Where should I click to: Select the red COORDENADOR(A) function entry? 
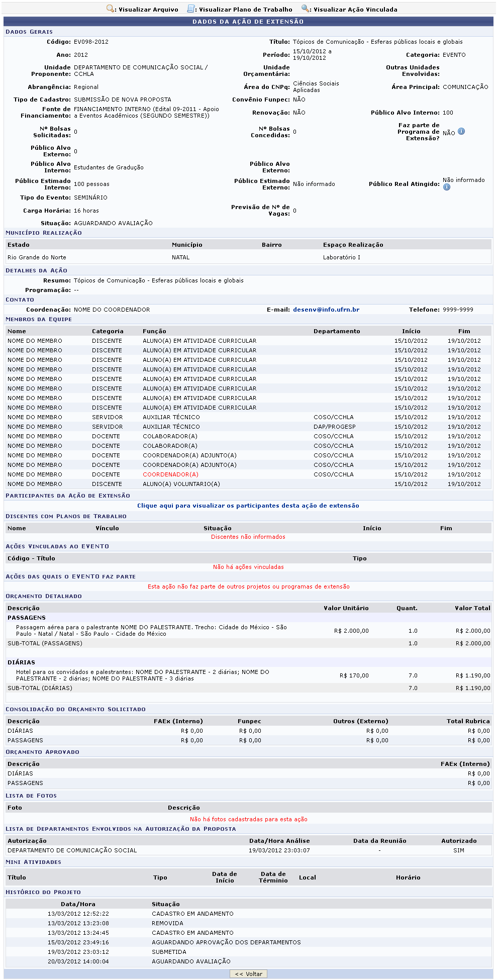click(170, 474)
